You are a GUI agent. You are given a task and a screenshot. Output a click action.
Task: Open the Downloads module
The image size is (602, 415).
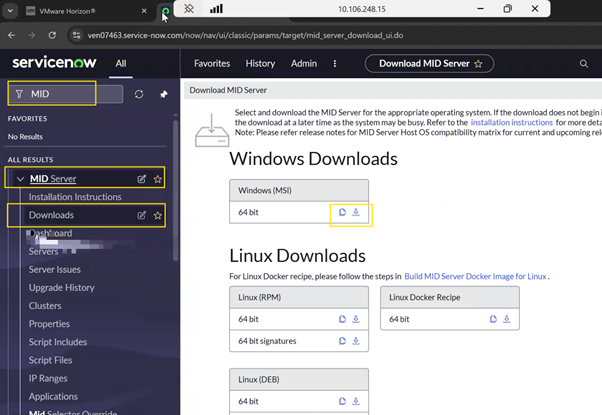click(51, 215)
